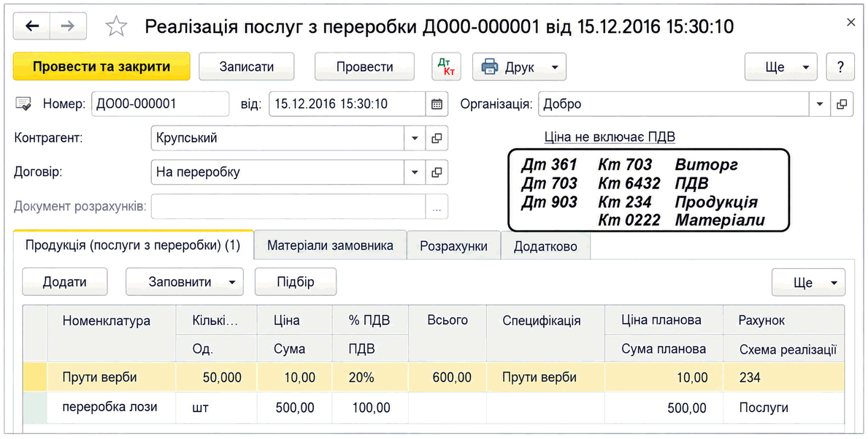The width and height of the screenshot is (868, 439).
Task: Expand the Договір dropdown list
Action: click(415, 172)
